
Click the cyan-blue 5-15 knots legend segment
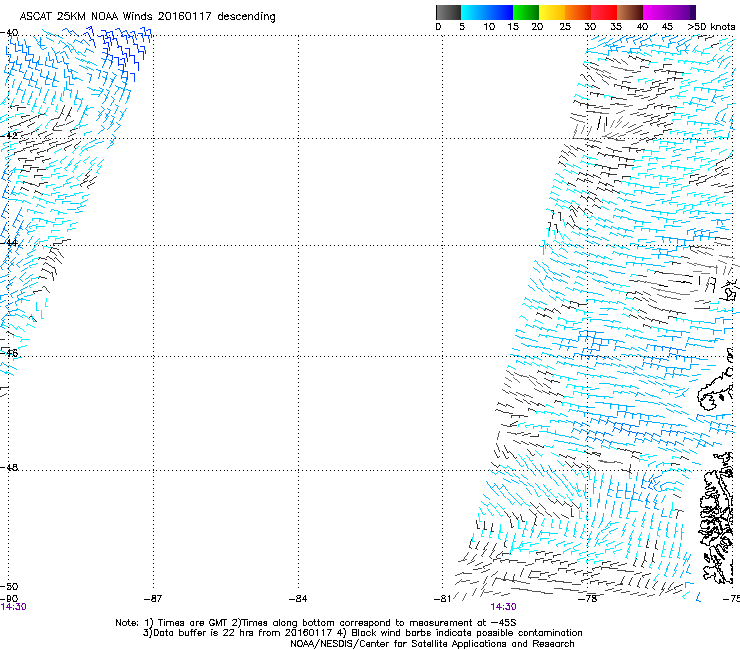point(487,12)
